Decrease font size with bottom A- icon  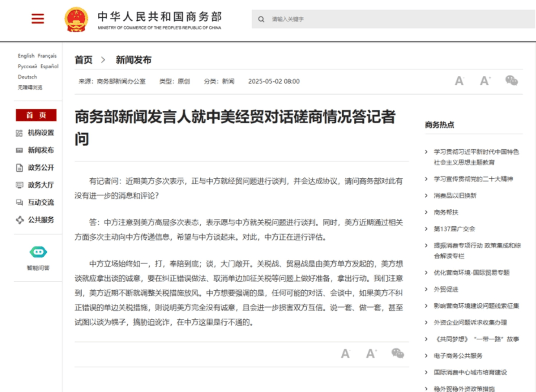point(345,353)
